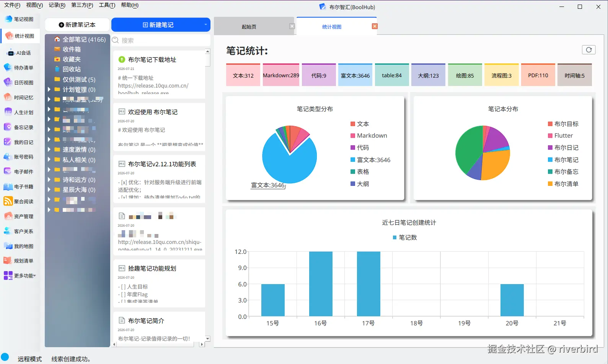Open the 第三方(P) menu
The image size is (608, 364).
click(x=82, y=5)
